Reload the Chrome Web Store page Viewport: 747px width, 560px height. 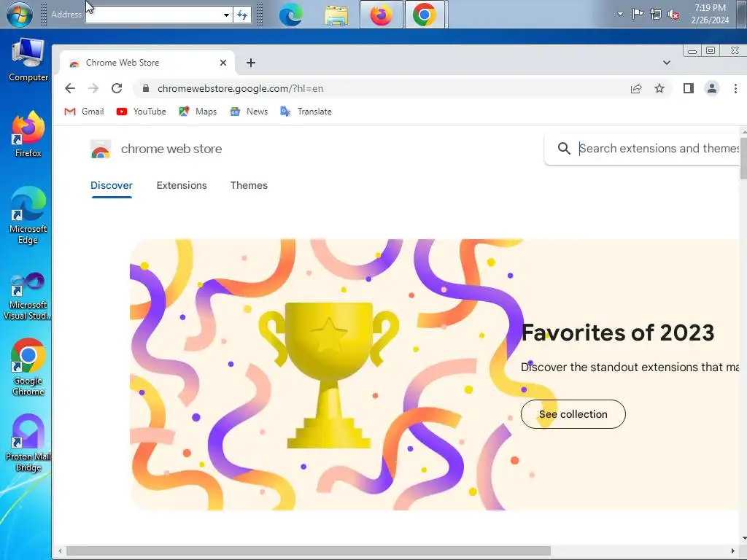(117, 88)
